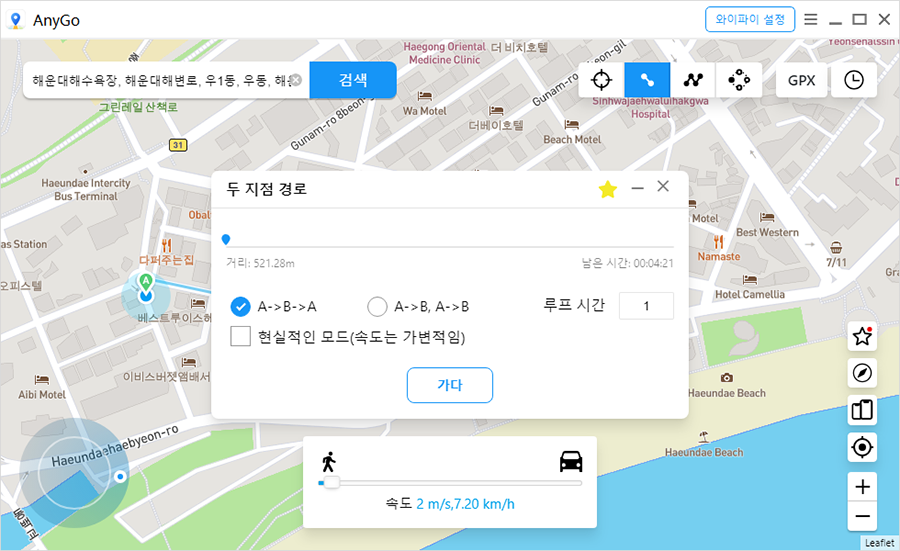Click the 루프 시간 input field
This screenshot has width=900, height=551.
pyautogui.click(x=646, y=306)
